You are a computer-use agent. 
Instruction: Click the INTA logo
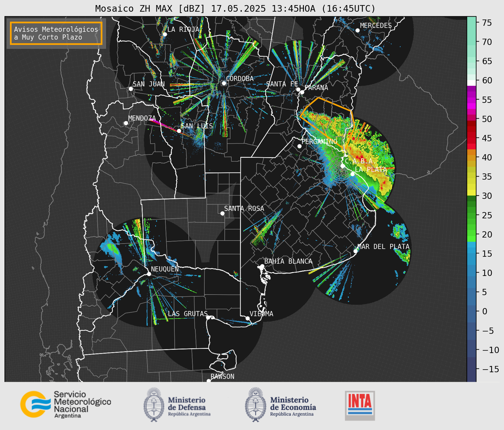click(x=360, y=405)
